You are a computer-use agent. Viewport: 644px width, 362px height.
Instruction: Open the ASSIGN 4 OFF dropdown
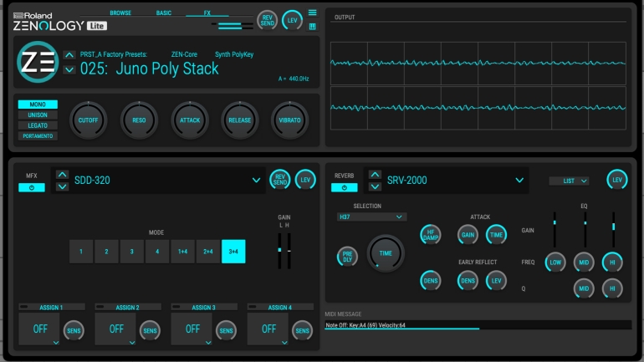[268, 329]
